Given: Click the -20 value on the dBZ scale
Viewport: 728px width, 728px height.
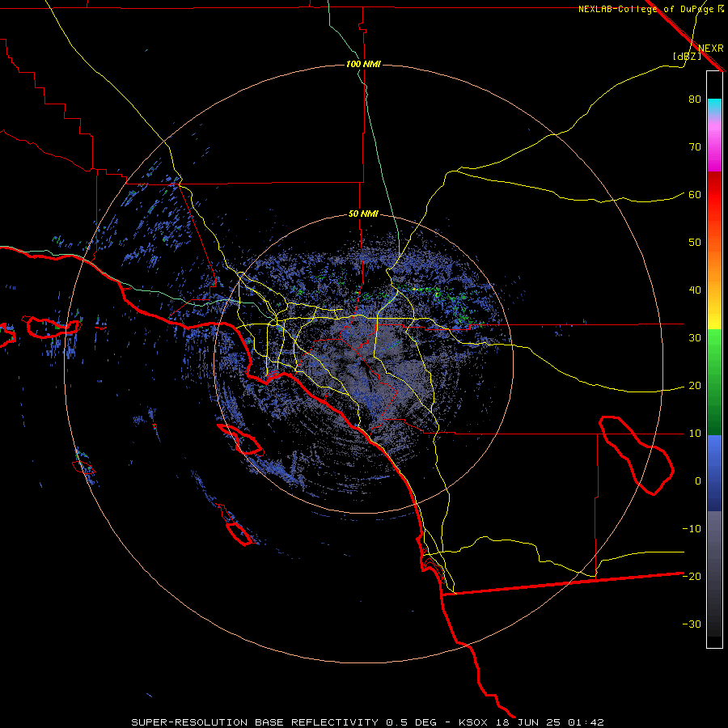Looking at the screenshot, I should 692,577.
